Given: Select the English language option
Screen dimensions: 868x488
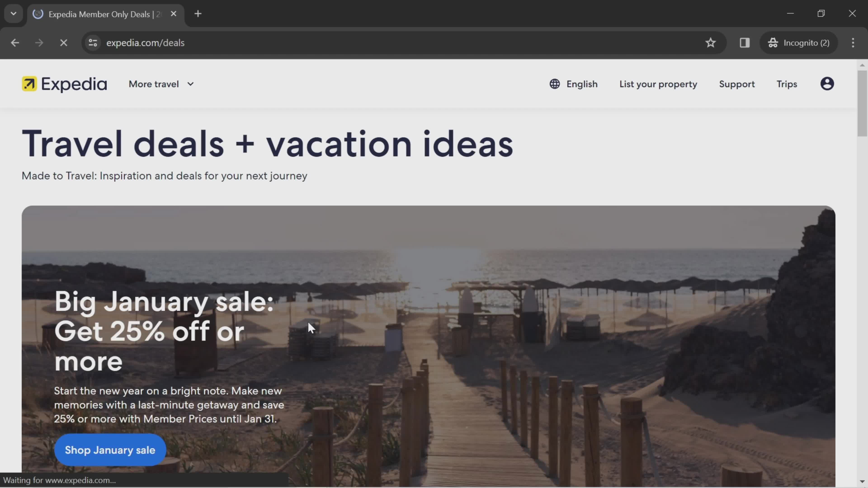Looking at the screenshot, I should (x=573, y=83).
